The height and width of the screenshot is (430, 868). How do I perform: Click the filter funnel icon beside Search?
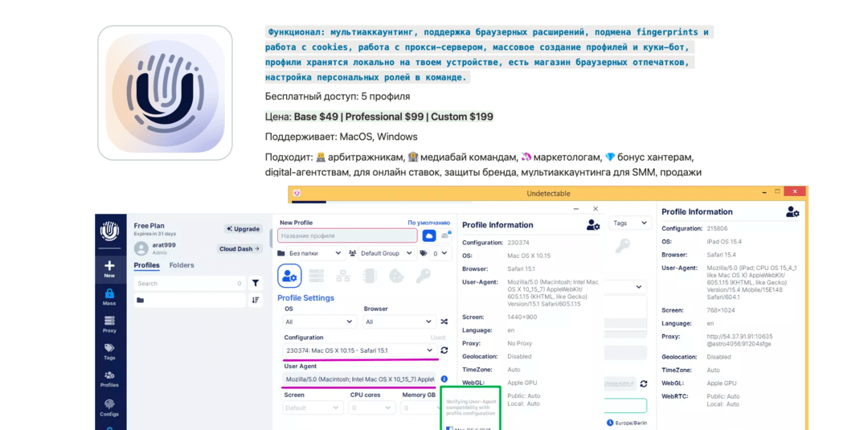click(x=256, y=284)
